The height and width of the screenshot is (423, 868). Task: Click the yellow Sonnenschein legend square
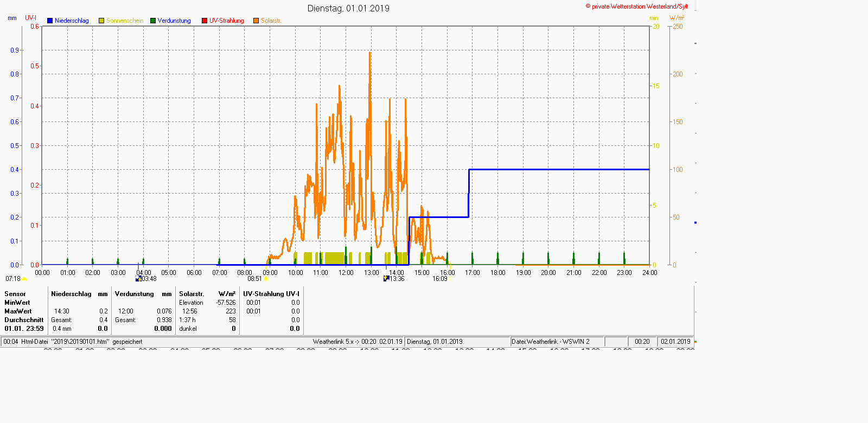click(101, 21)
